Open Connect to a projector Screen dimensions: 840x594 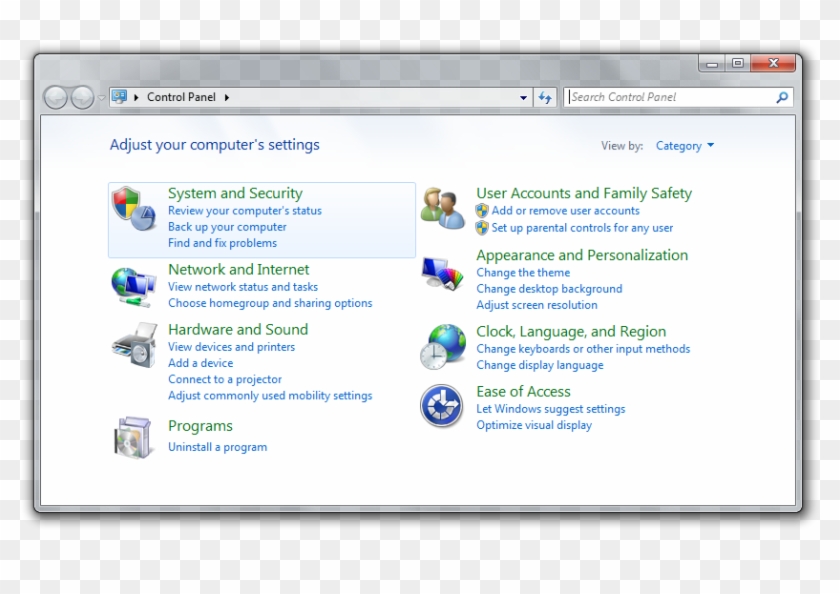(x=224, y=379)
